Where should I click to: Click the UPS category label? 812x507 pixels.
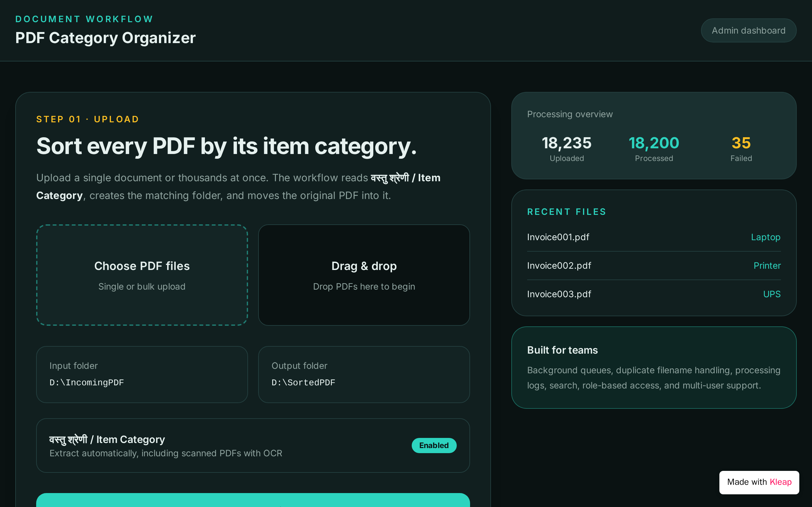coord(772,294)
